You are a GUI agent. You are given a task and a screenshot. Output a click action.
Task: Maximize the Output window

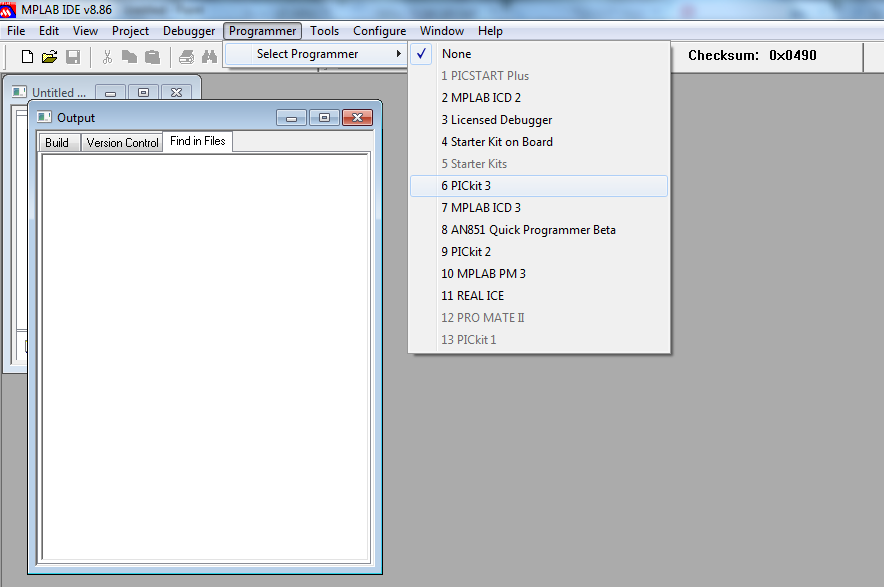324,118
